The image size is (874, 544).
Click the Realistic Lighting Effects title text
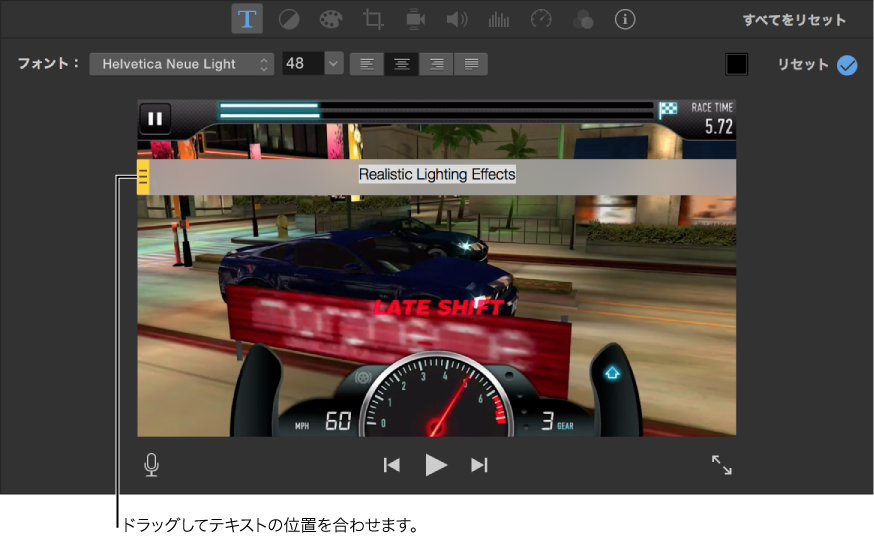[x=437, y=174]
